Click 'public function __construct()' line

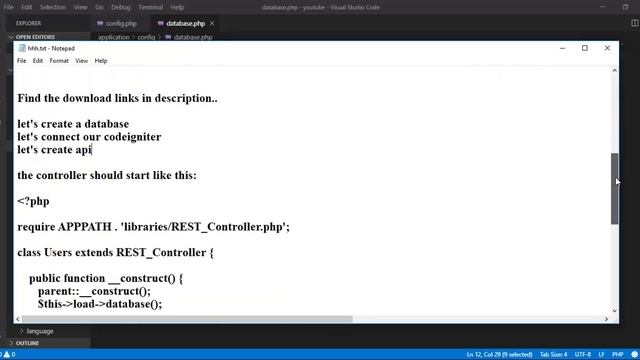(106, 278)
